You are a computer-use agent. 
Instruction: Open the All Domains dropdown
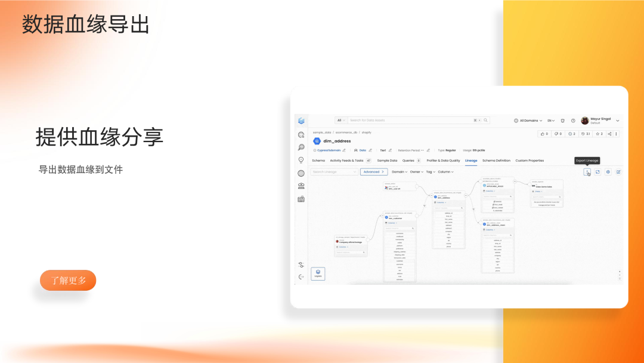[528, 121]
